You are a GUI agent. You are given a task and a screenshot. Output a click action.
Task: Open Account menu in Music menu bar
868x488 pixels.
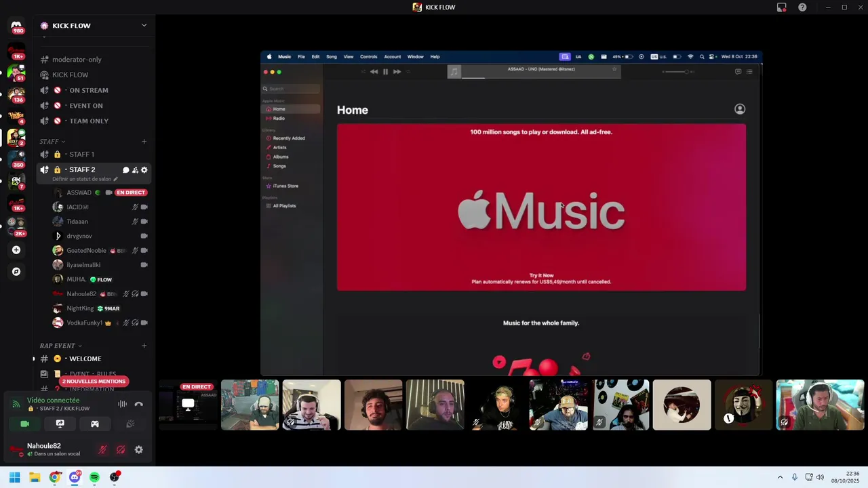[392, 57]
